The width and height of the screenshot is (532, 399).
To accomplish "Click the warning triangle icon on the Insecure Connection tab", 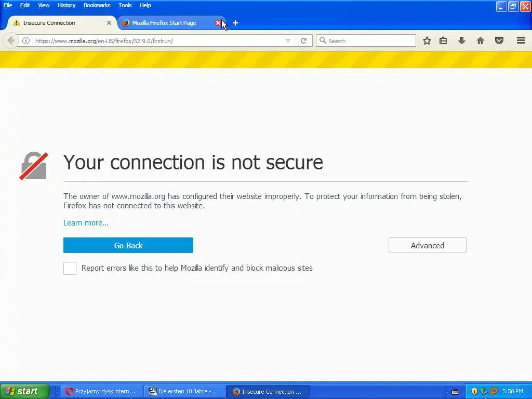I will coord(16,23).
